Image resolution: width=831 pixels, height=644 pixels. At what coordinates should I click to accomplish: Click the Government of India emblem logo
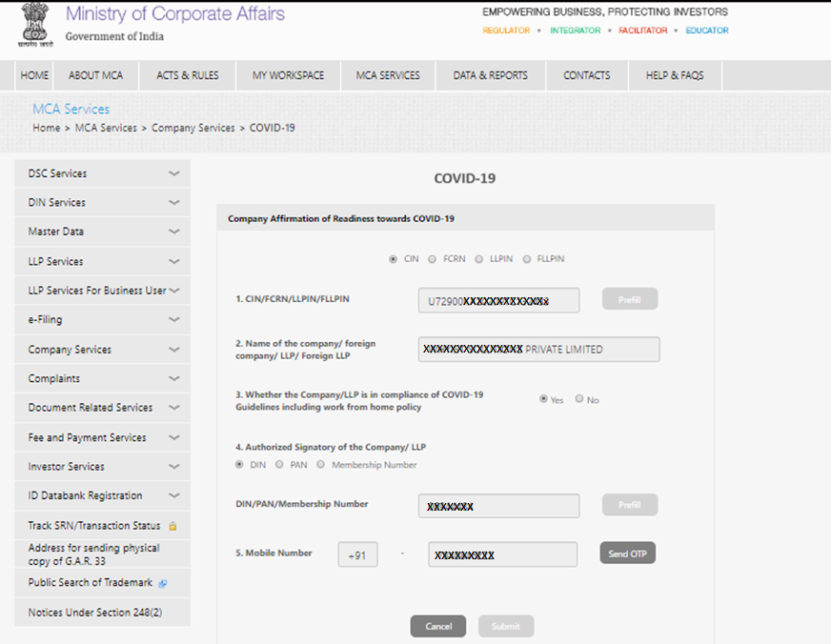35,25
